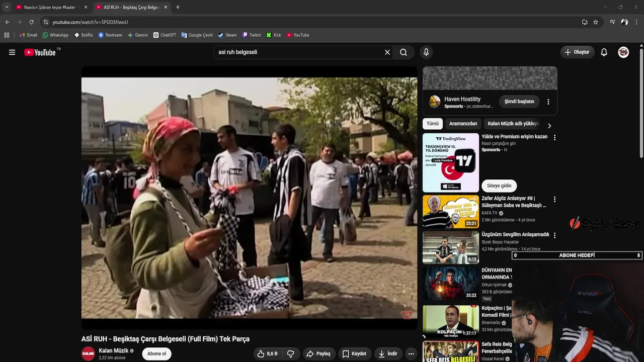Open Chrome three-dot menu
This screenshot has height=362, width=644.
click(637, 22)
